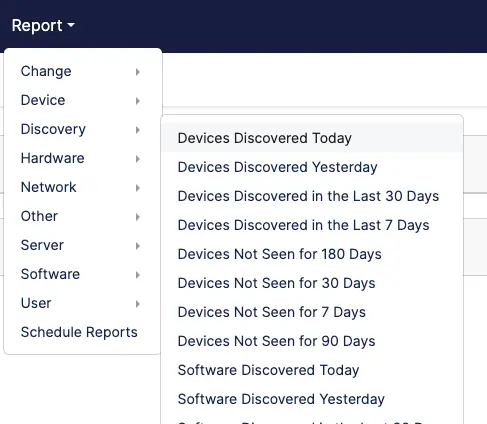487x424 pixels.
Task: Click the arrow next to Other
Action: tap(138, 217)
